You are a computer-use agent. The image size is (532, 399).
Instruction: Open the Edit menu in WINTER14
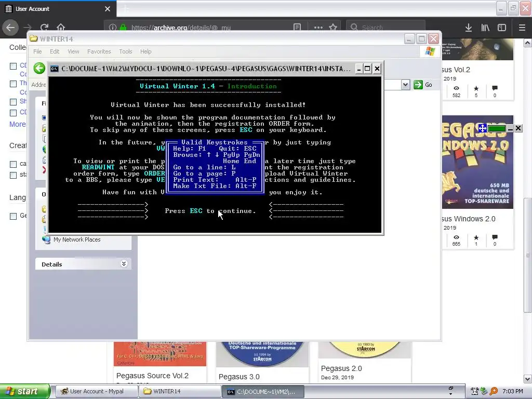pyautogui.click(x=54, y=51)
